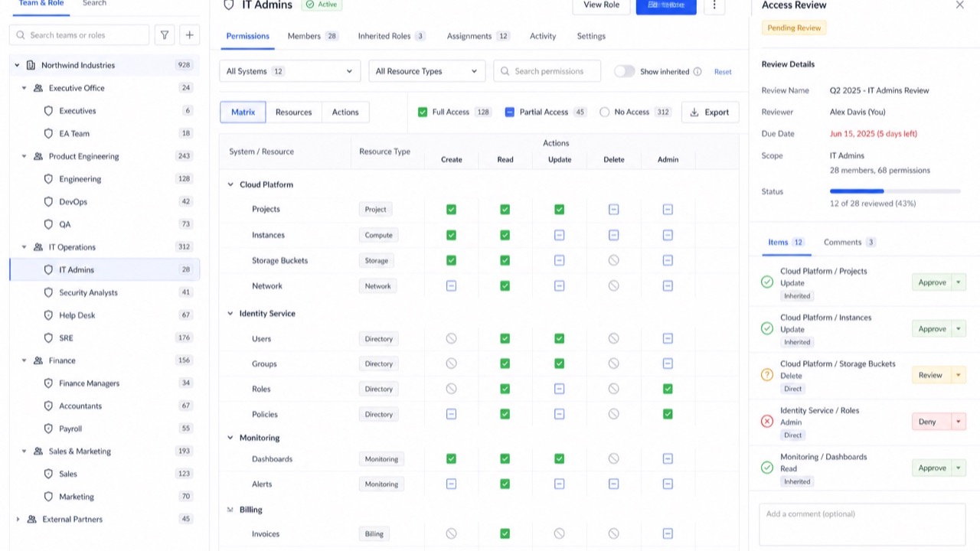The height and width of the screenshot is (551, 980).
Task: Switch to the Comments tab in review panel
Action: tap(850, 243)
